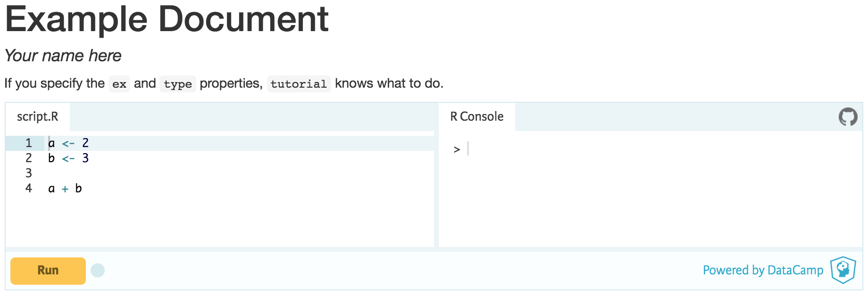Select line number 1 in the editor
868x297 pixels.
click(x=28, y=143)
